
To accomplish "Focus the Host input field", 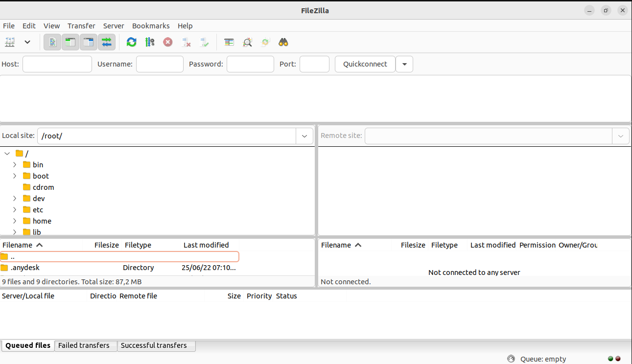I will tap(57, 64).
